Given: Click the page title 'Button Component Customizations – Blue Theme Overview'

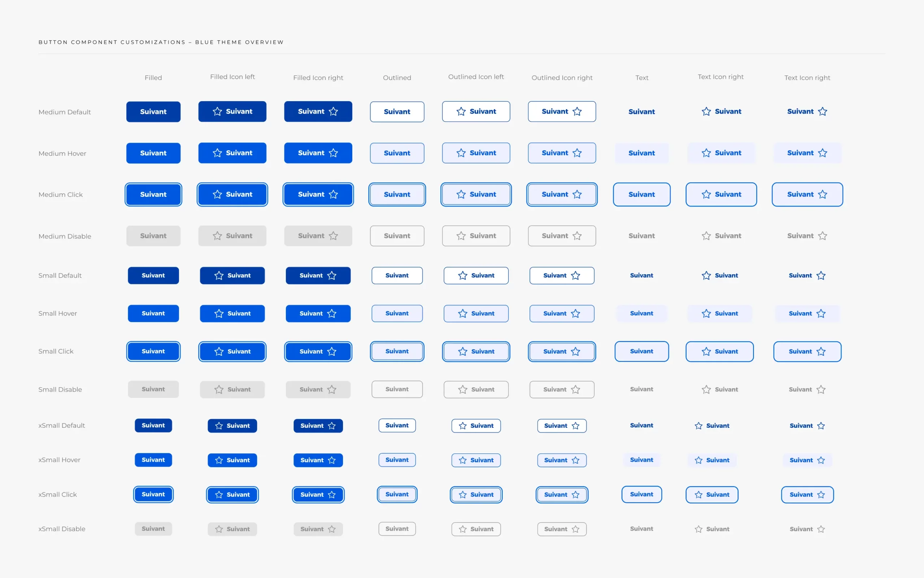Looking at the screenshot, I should coord(161,42).
